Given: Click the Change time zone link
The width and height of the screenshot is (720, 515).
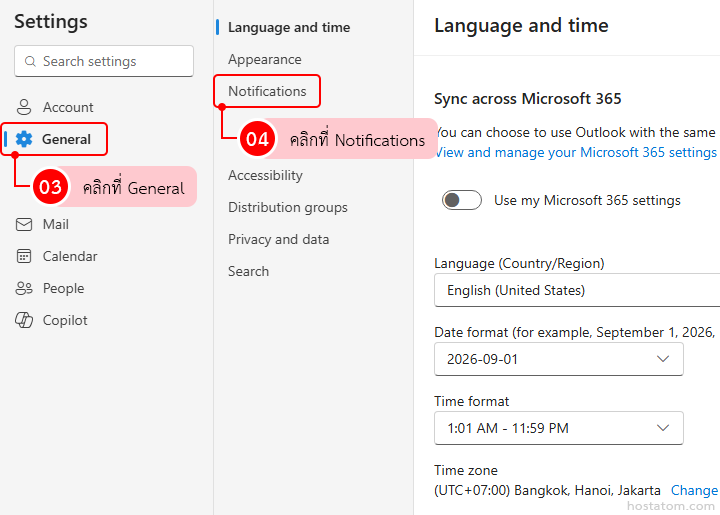Looking at the screenshot, I should (694, 490).
